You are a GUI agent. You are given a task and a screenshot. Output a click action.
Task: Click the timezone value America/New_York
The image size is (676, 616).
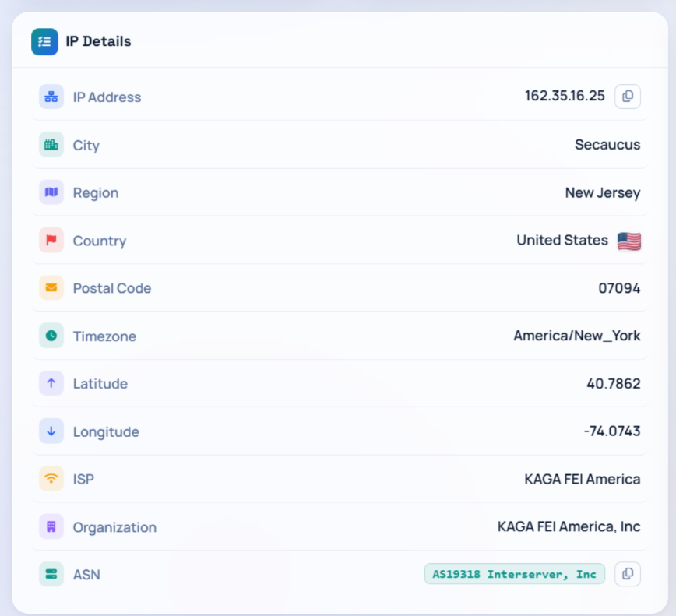[x=577, y=336]
